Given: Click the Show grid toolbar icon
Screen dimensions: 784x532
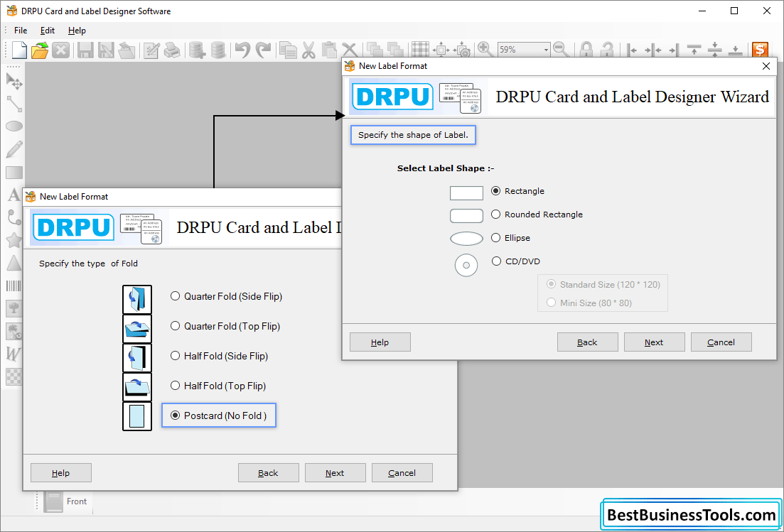Looking at the screenshot, I should tap(420, 50).
